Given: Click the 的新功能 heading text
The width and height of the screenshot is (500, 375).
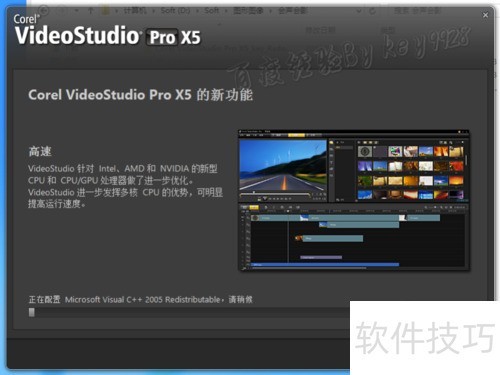Looking at the screenshot, I should click(x=224, y=95).
